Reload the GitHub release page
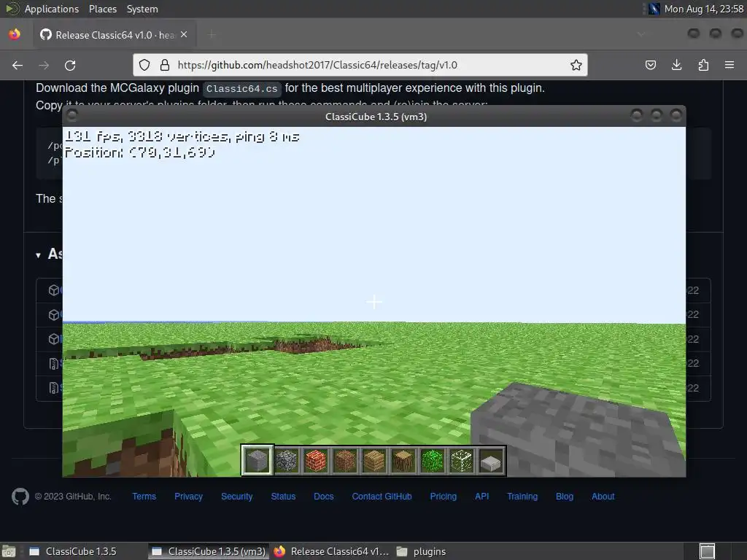 (70, 65)
